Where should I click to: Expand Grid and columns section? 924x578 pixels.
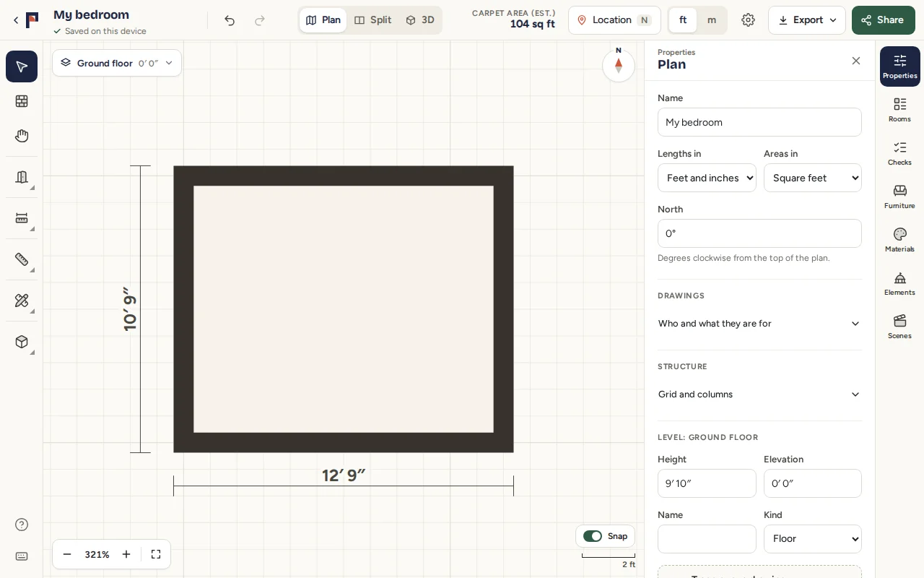pos(759,394)
